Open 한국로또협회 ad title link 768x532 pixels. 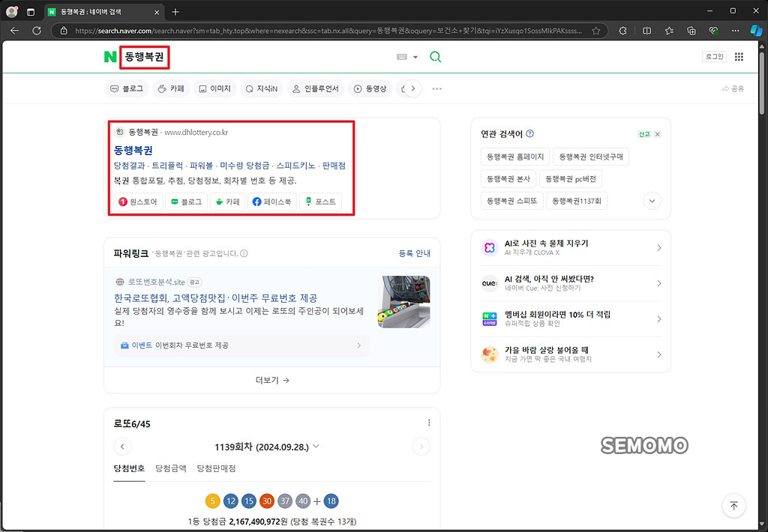pyautogui.click(x=215, y=298)
